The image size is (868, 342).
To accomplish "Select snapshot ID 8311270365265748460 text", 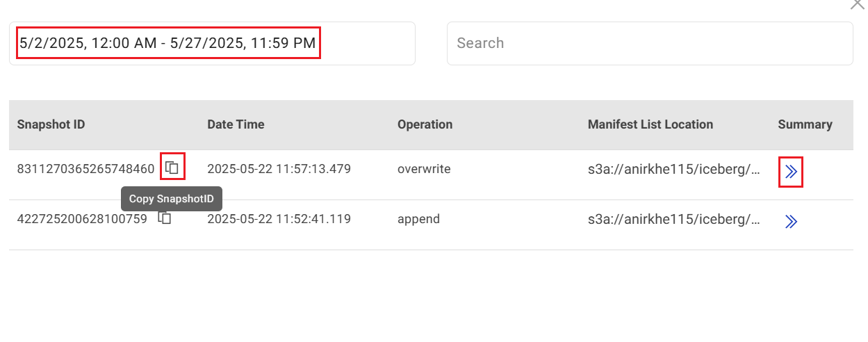I will [85, 168].
